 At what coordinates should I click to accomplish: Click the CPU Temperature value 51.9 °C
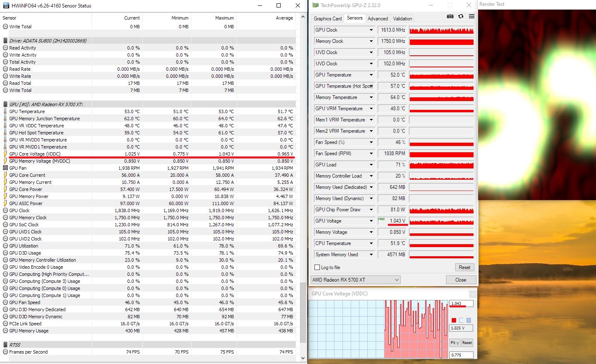point(392,243)
